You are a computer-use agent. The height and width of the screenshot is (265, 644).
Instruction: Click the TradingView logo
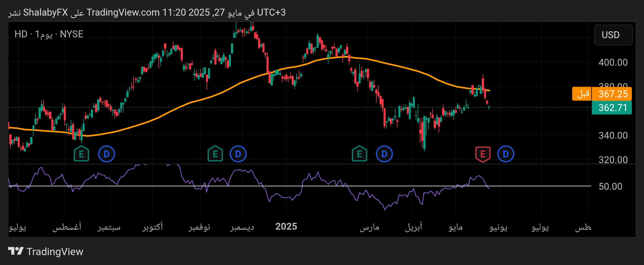point(45,251)
